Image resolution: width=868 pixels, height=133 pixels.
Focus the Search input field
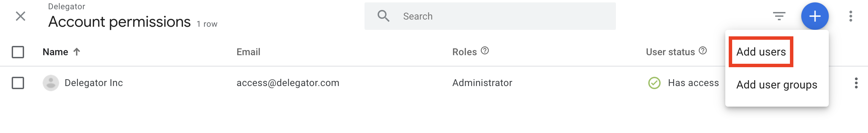(x=490, y=16)
